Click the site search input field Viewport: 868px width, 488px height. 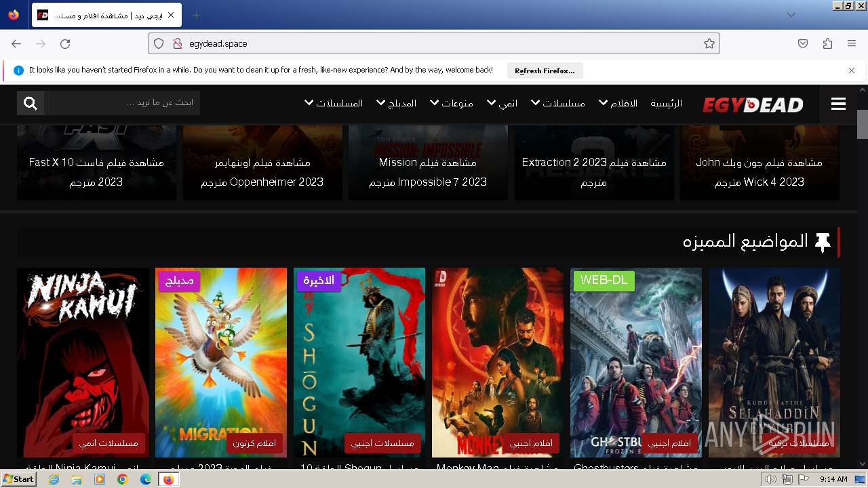coord(122,103)
